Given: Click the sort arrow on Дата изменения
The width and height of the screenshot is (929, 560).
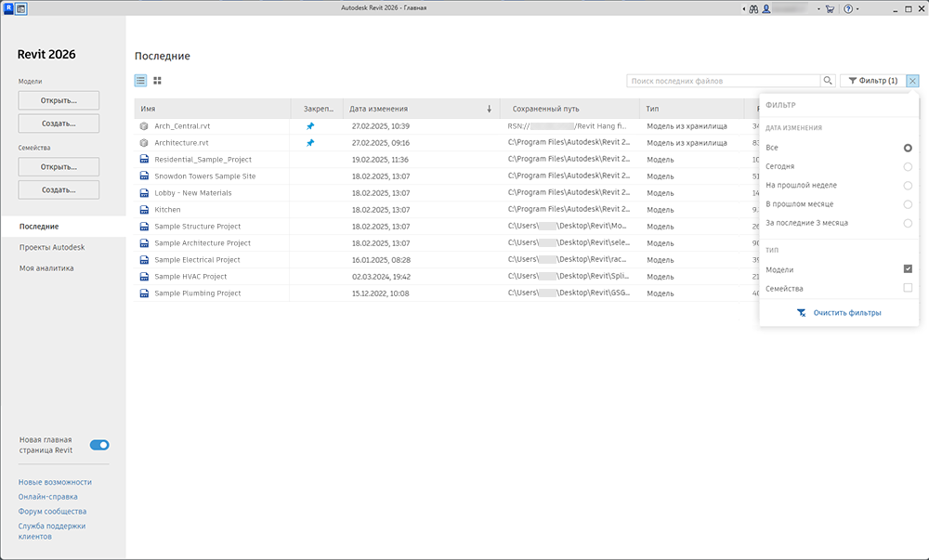Looking at the screenshot, I should pyautogui.click(x=489, y=109).
